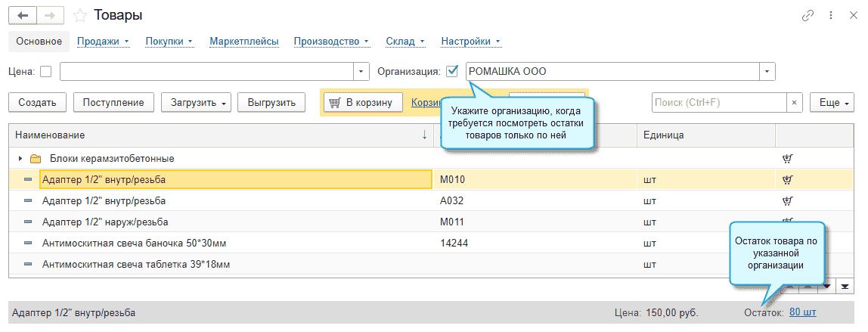Open the three-dot more options menu
This screenshot has width=868, height=332.
point(831,15)
